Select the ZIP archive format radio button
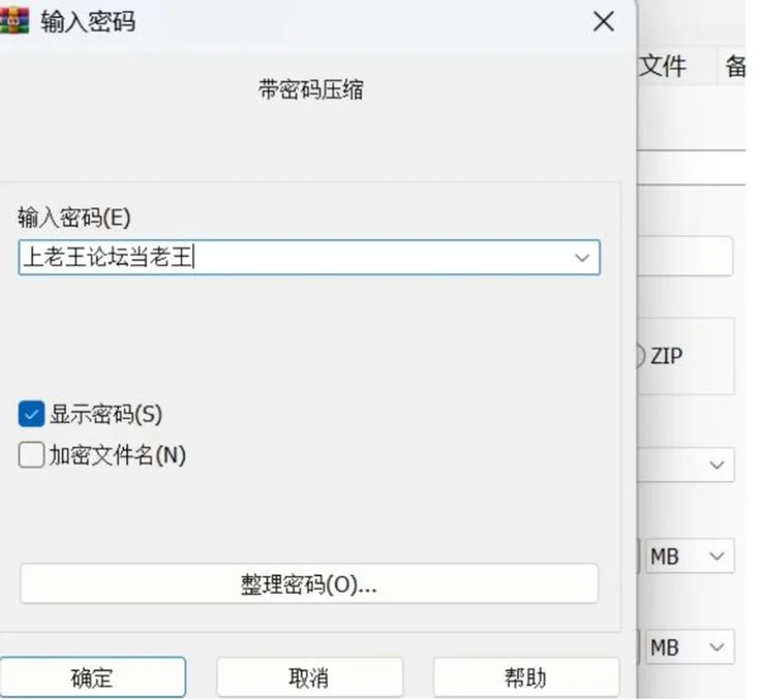The height and width of the screenshot is (700, 759). tap(640, 356)
